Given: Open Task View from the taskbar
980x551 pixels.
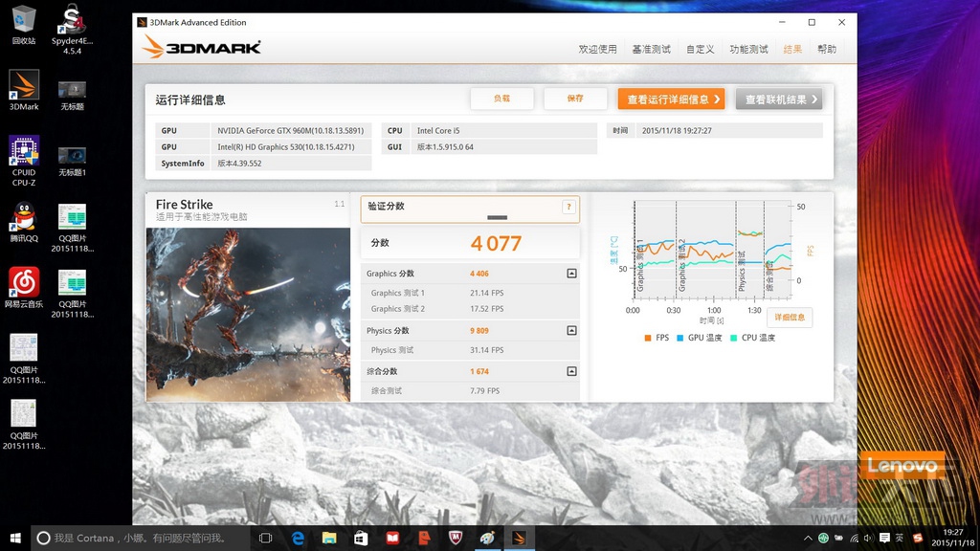Looking at the screenshot, I should point(266,538).
